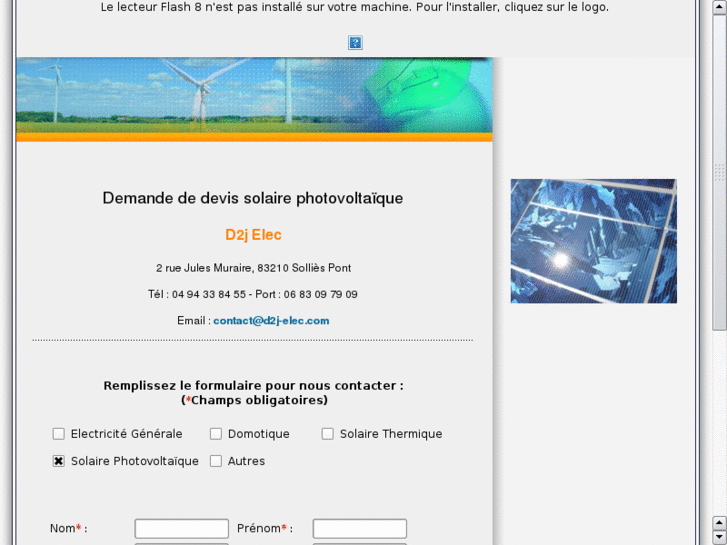The width and height of the screenshot is (727, 545).
Task: Click the scrollbar down arrow at bottom
Action: click(x=719, y=537)
